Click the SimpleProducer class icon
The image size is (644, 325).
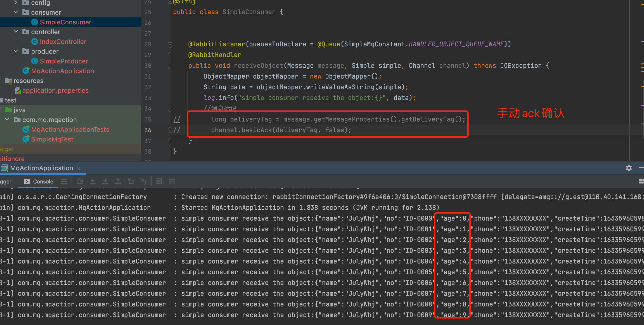point(35,61)
